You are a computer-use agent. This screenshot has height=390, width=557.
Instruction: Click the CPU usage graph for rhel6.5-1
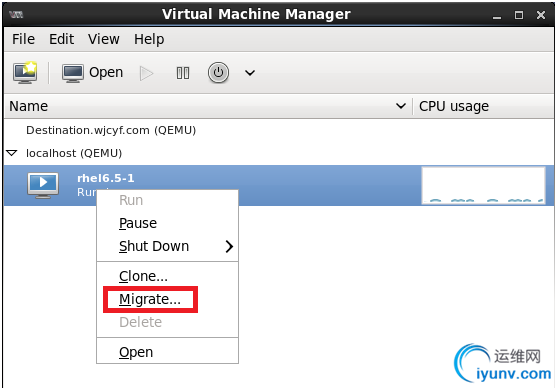point(483,185)
